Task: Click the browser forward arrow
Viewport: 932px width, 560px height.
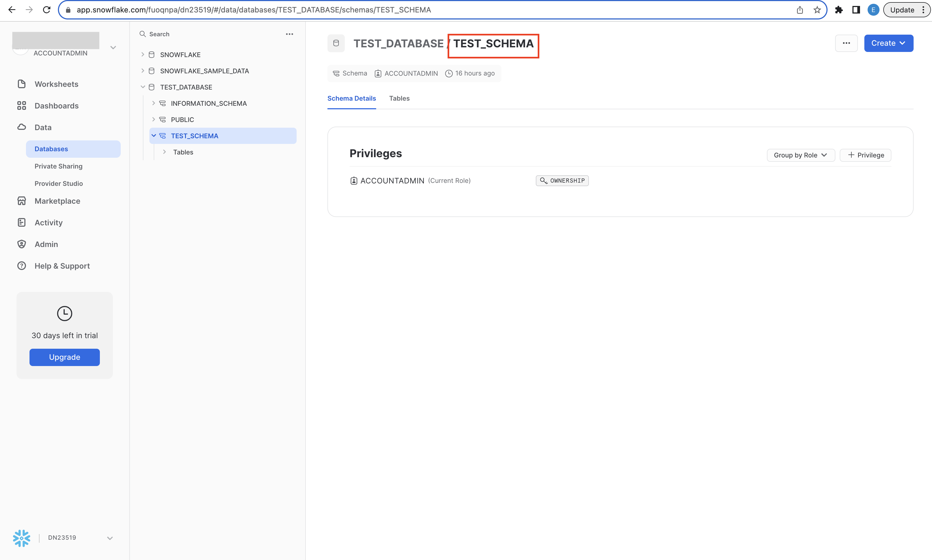Action: click(x=29, y=10)
